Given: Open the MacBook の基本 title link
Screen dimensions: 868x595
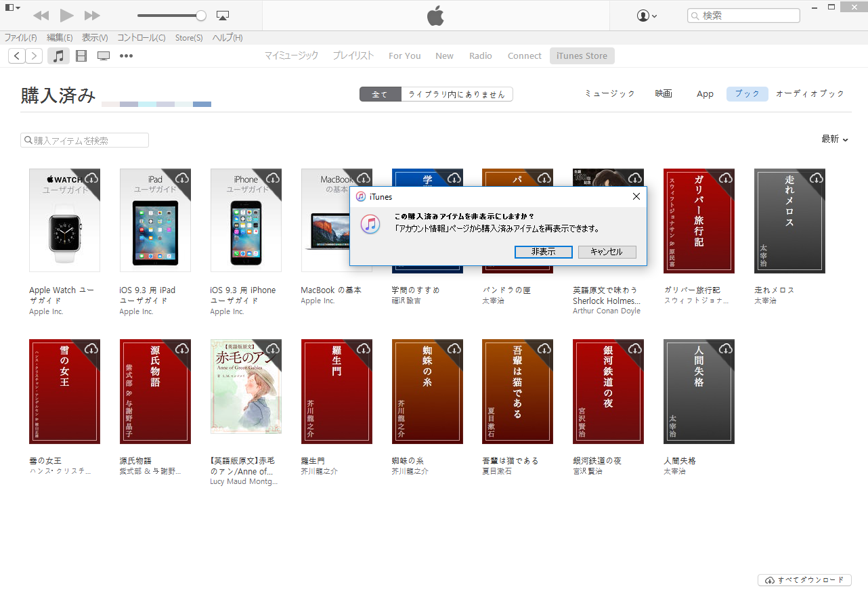Looking at the screenshot, I should [331, 290].
